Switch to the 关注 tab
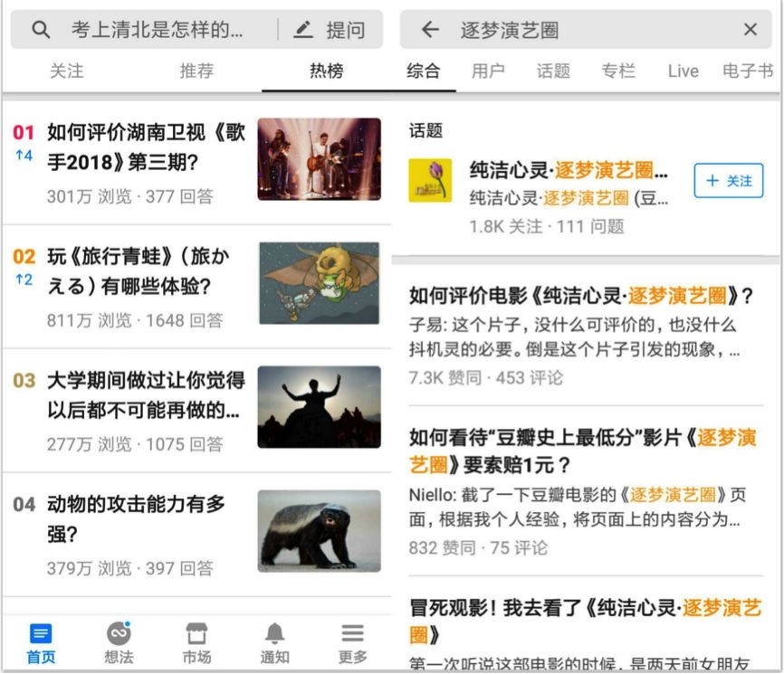 pyautogui.click(x=66, y=71)
